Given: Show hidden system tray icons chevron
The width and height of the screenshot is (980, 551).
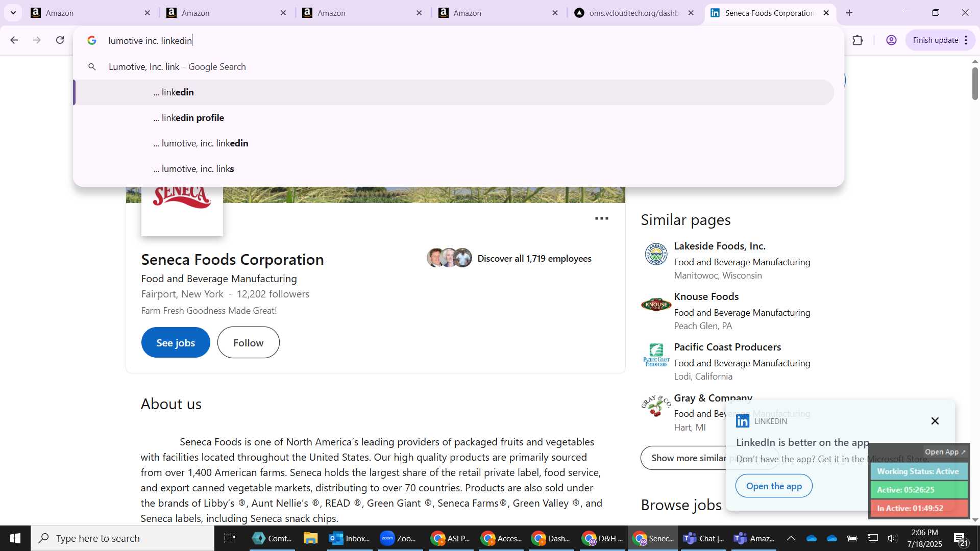Looking at the screenshot, I should (x=791, y=538).
